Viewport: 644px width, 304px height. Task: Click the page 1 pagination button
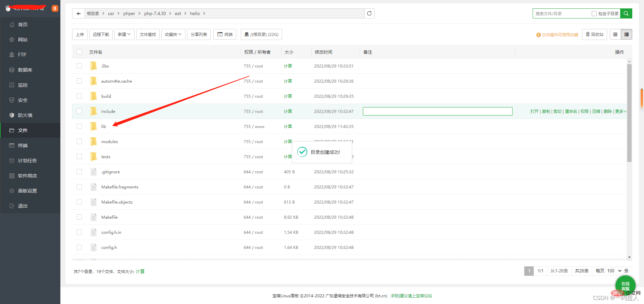(529, 271)
